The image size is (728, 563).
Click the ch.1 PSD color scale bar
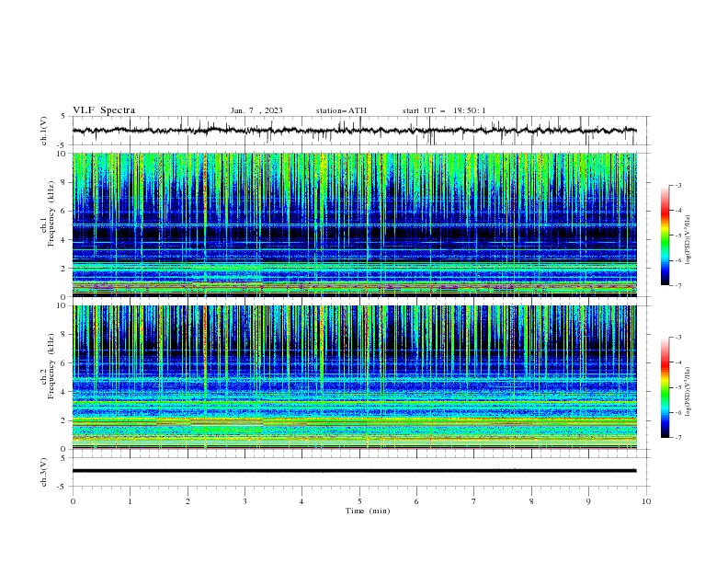pos(665,236)
